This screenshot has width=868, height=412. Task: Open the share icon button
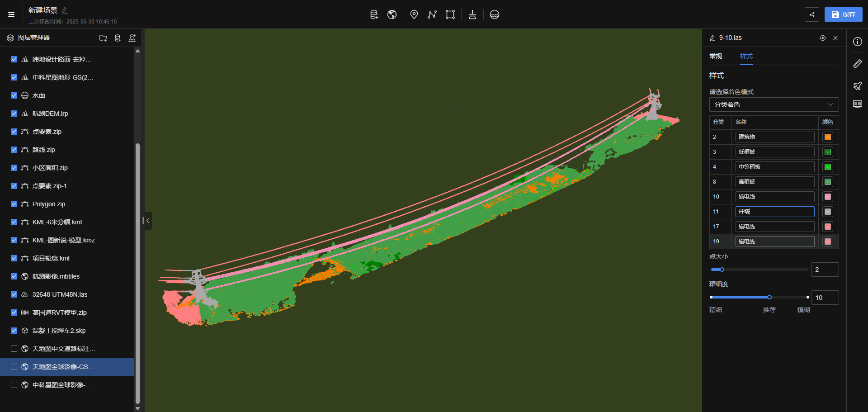click(812, 14)
